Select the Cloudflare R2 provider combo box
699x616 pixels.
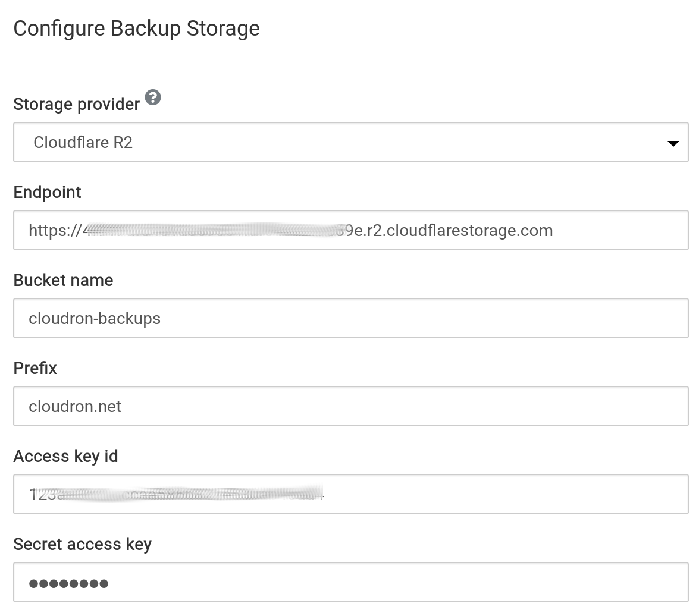tap(350, 142)
